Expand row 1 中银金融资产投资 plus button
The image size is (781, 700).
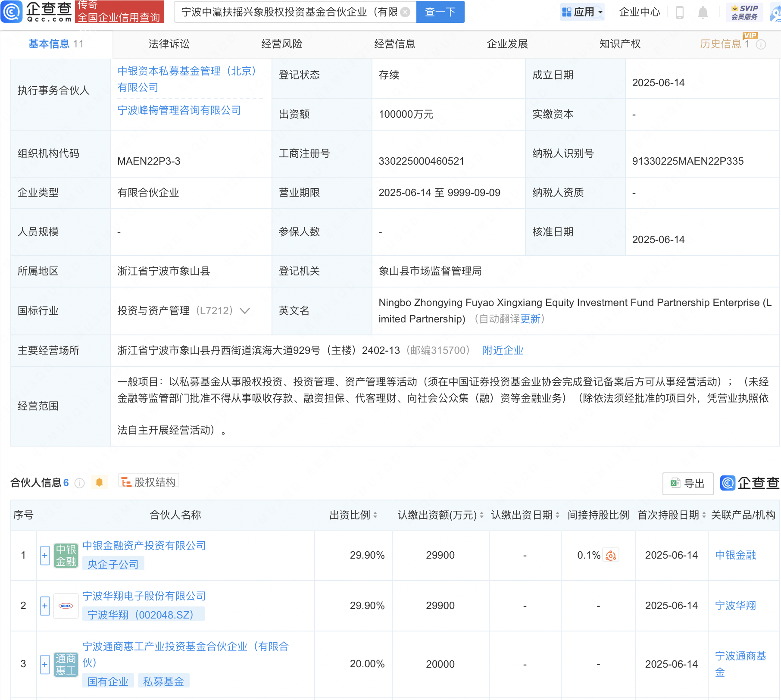point(45,555)
